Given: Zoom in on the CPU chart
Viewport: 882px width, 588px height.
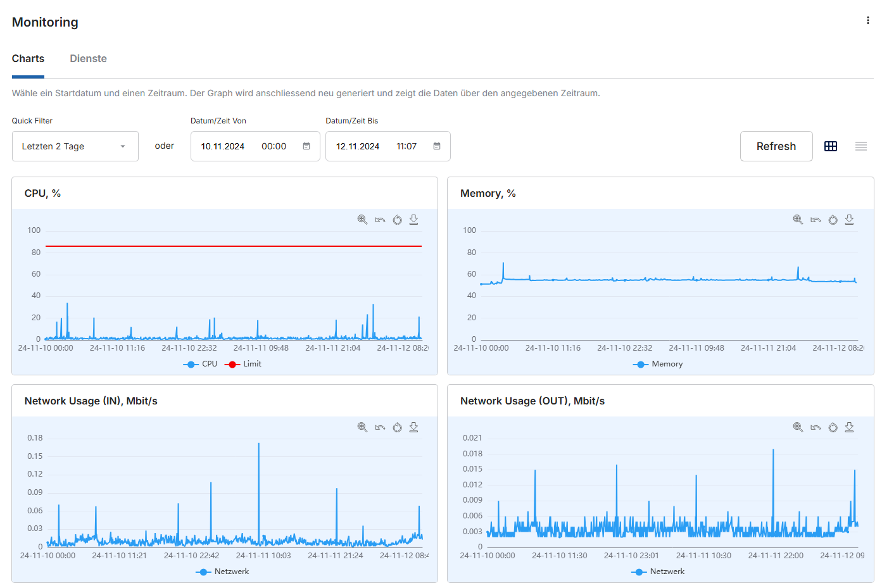Looking at the screenshot, I should click(362, 220).
